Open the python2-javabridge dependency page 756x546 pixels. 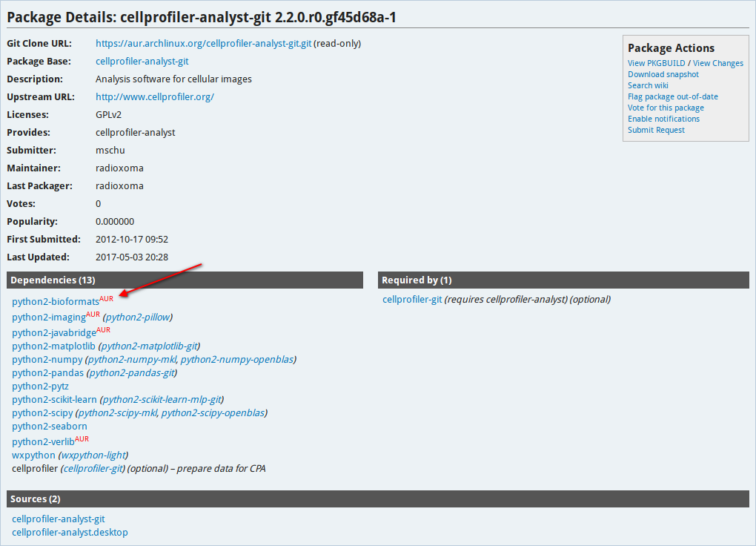54,332
